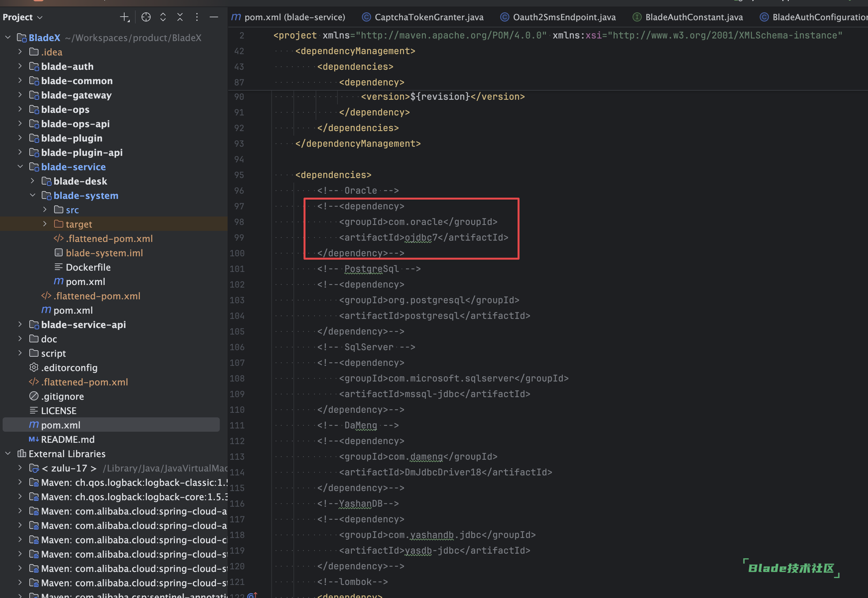Collapse all tree nodes icon

tap(180, 17)
